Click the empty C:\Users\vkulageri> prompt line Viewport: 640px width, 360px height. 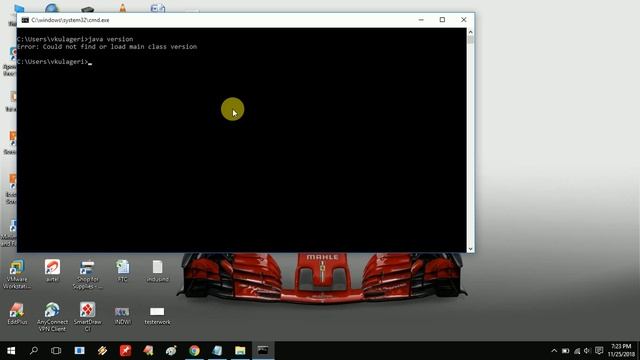(54, 62)
